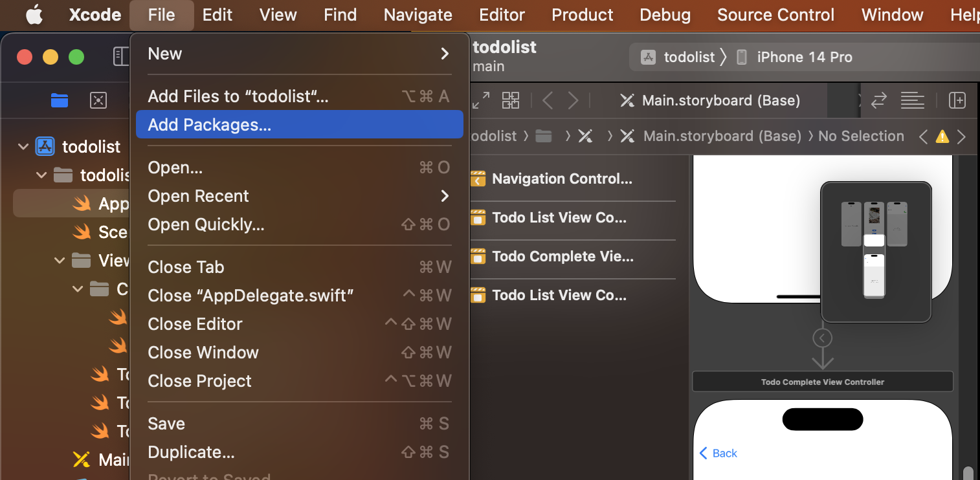Expand the New submenu
980x480 pixels.
point(300,54)
